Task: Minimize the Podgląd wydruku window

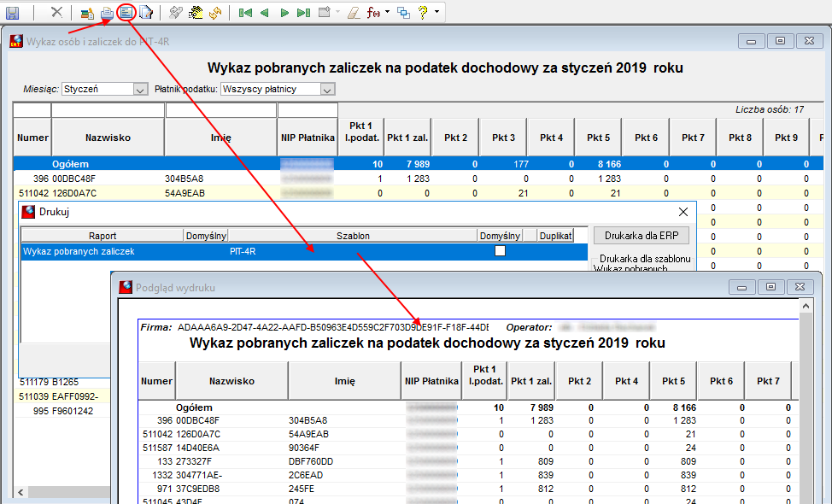Action: point(741,287)
